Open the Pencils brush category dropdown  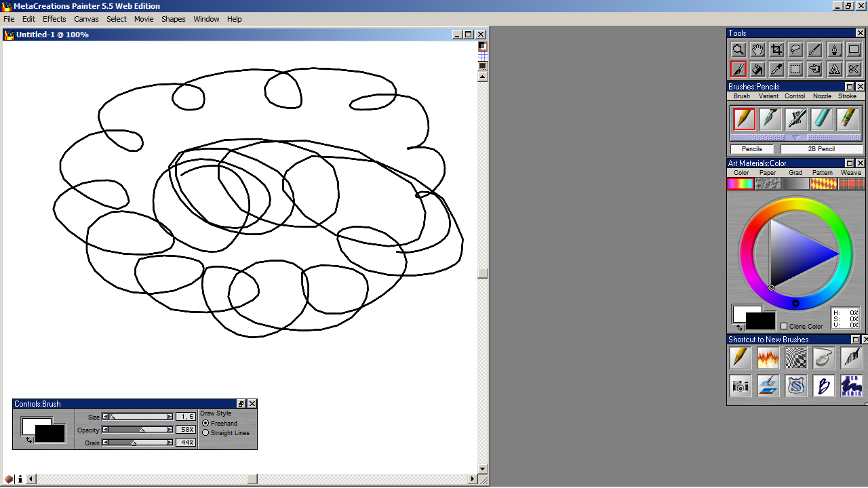pos(751,149)
